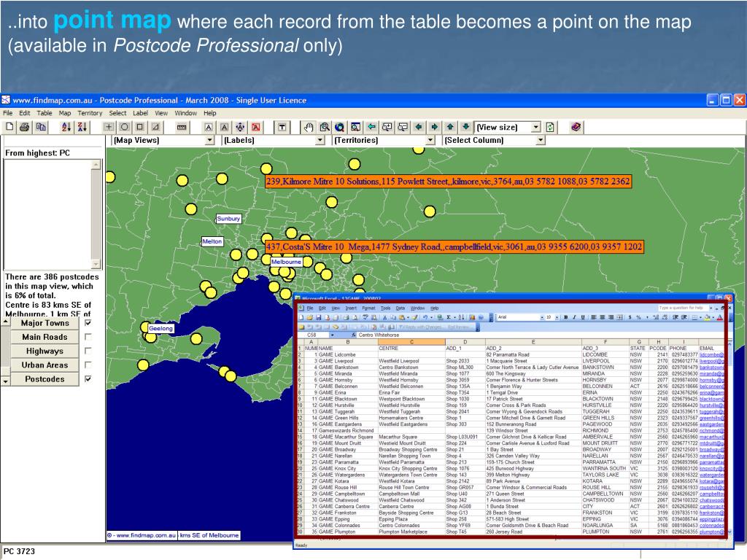This screenshot has width=747, height=560.
Task: Click the Print icon in Postcode Professional
Action: [25, 127]
